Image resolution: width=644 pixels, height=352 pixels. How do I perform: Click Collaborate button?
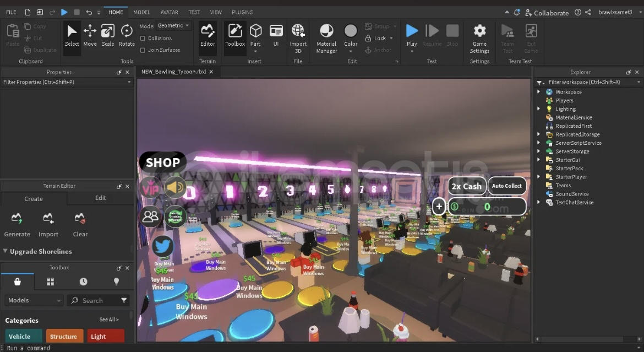[547, 13]
